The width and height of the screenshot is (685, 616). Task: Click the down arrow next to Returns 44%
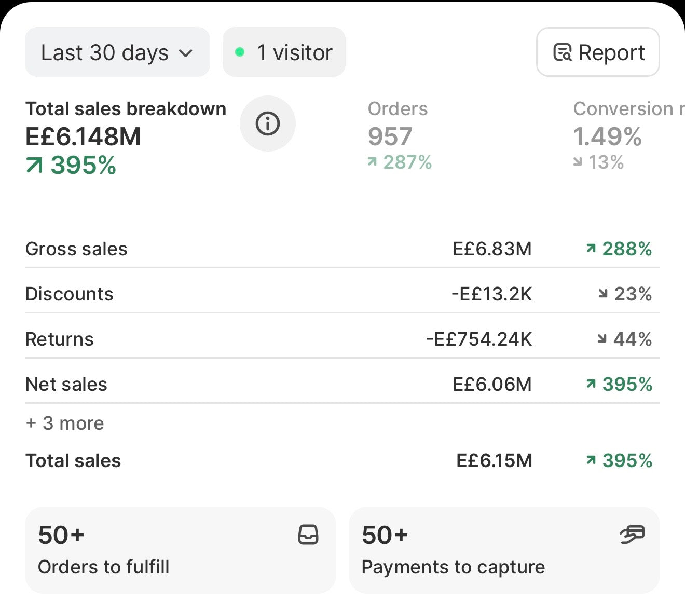601,339
